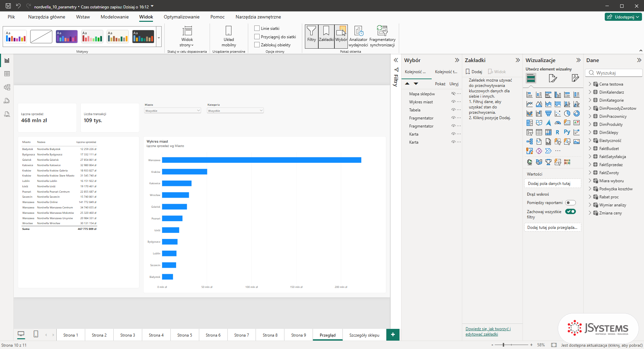Open TMDL view icon in sidebar
Viewport: 644px width, 349px height.
point(7,114)
